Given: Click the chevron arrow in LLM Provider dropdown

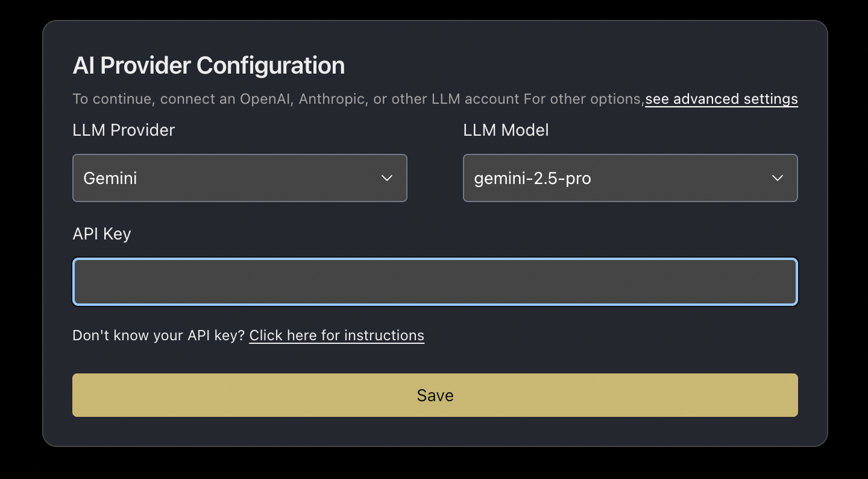Looking at the screenshot, I should (x=387, y=178).
